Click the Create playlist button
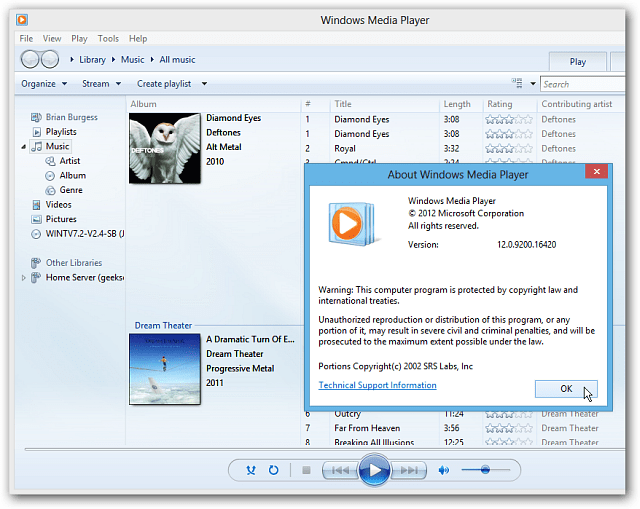The width and height of the screenshot is (640, 509). (164, 84)
